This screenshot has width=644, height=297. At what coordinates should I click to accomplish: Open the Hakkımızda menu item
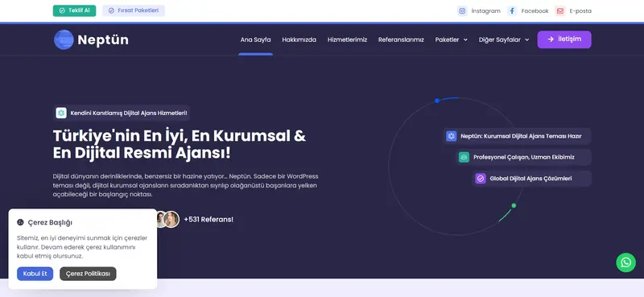pyautogui.click(x=299, y=40)
